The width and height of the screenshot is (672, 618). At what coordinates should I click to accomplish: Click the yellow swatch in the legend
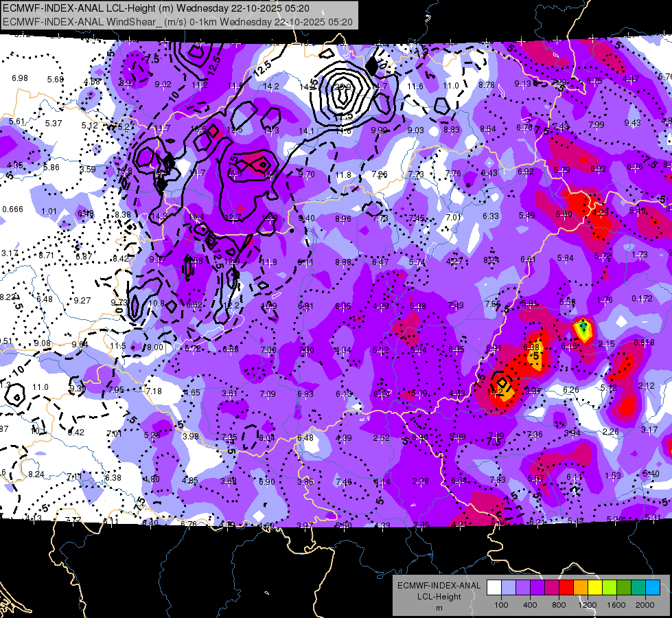(595, 588)
